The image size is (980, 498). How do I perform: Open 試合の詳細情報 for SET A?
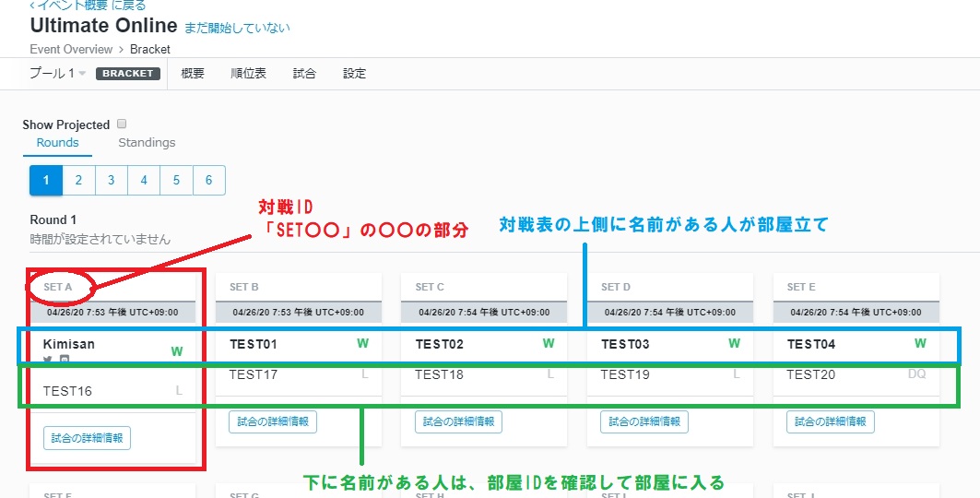(87, 438)
